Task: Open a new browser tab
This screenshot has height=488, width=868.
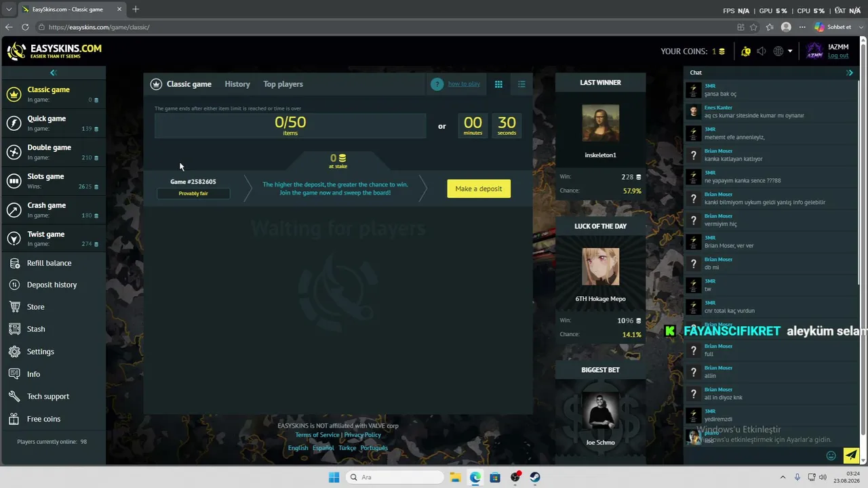Action: point(136,9)
